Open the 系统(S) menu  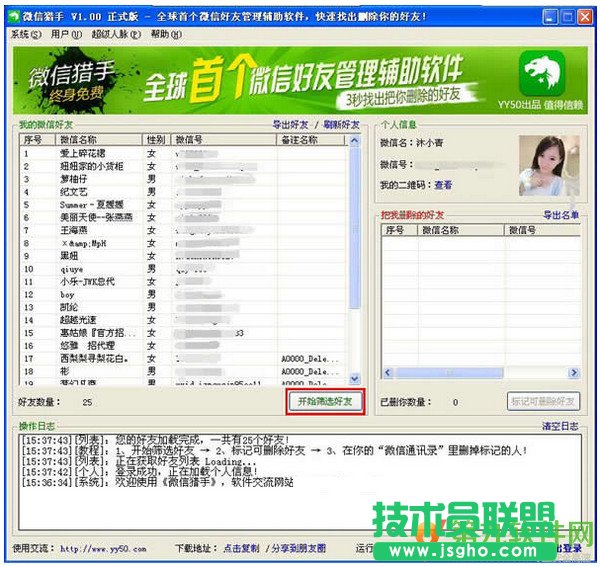[26, 34]
